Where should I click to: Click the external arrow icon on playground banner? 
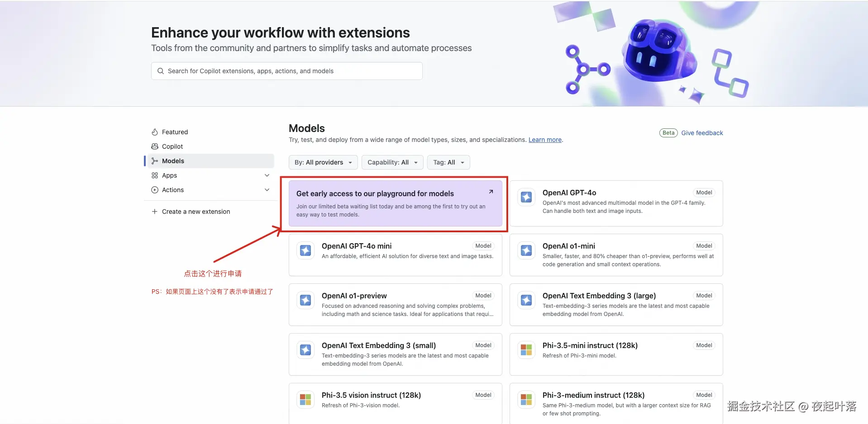point(491,192)
